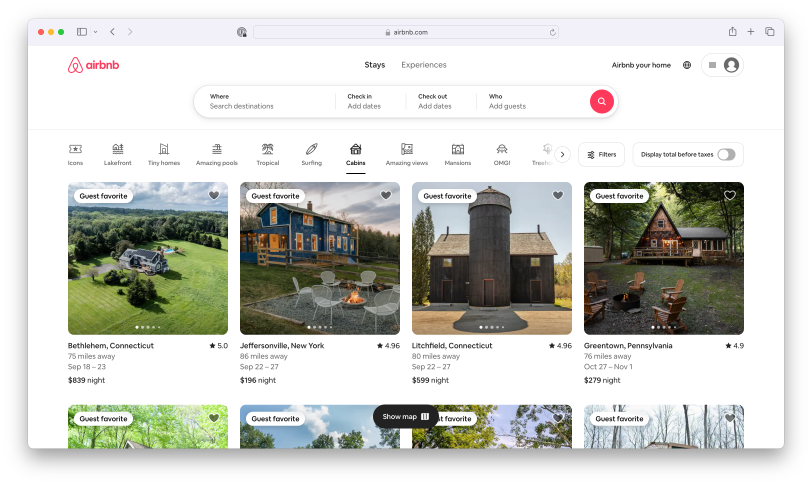Select the Surfing category
The image size is (812, 486).
311,154
